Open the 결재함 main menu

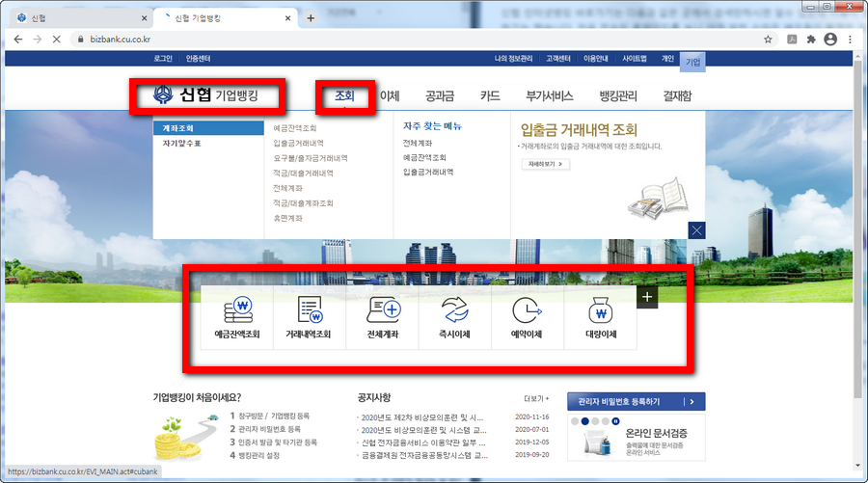click(x=677, y=95)
